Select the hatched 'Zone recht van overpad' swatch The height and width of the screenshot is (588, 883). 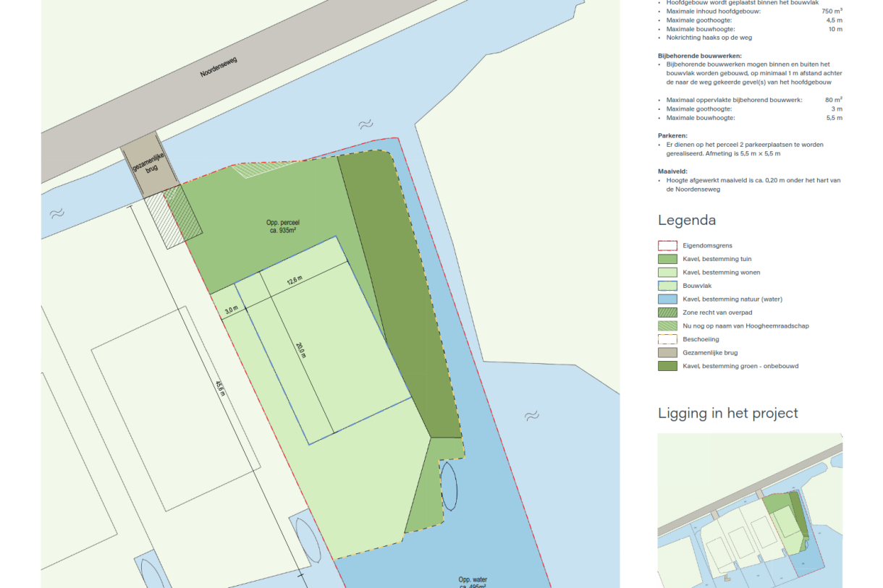click(x=667, y=312)
